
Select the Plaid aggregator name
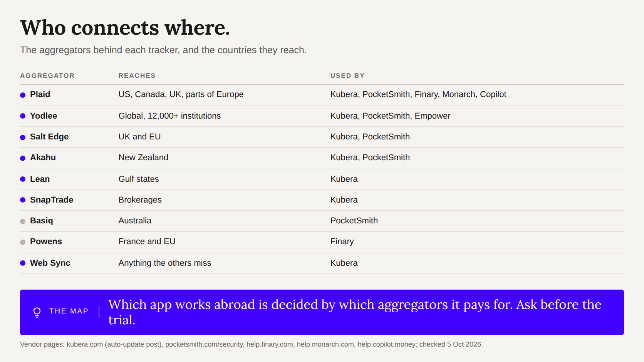pyautogui.click(x=40, y=94)
